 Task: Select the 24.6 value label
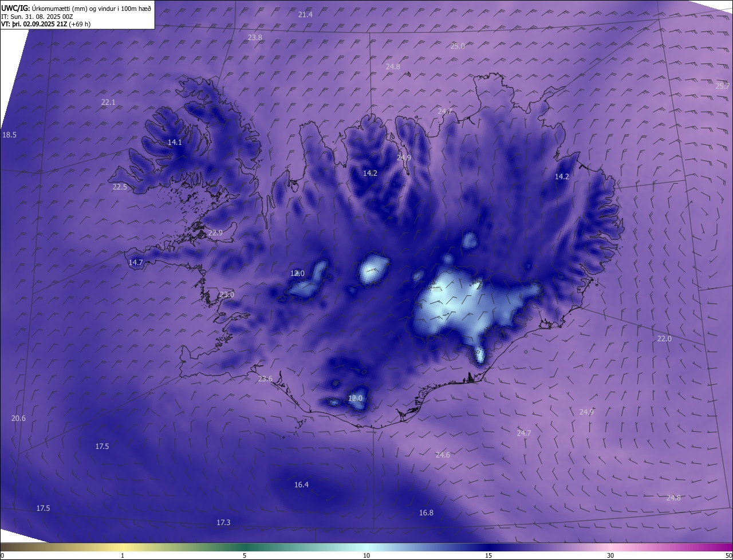coord(443,455)
